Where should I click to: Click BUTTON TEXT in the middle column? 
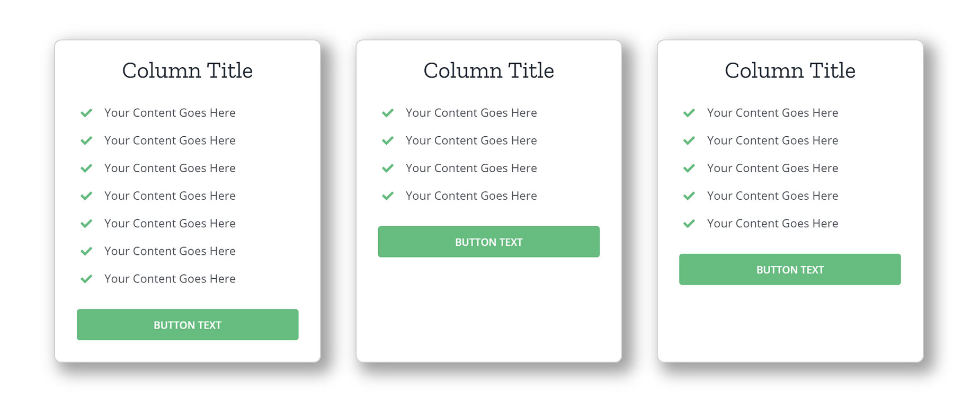click(x=489, y=242)
